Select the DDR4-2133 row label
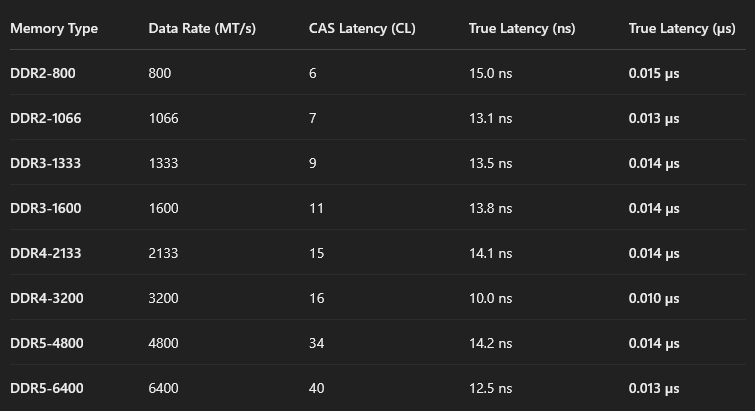 pyautogui.click(x=46, y=253)
